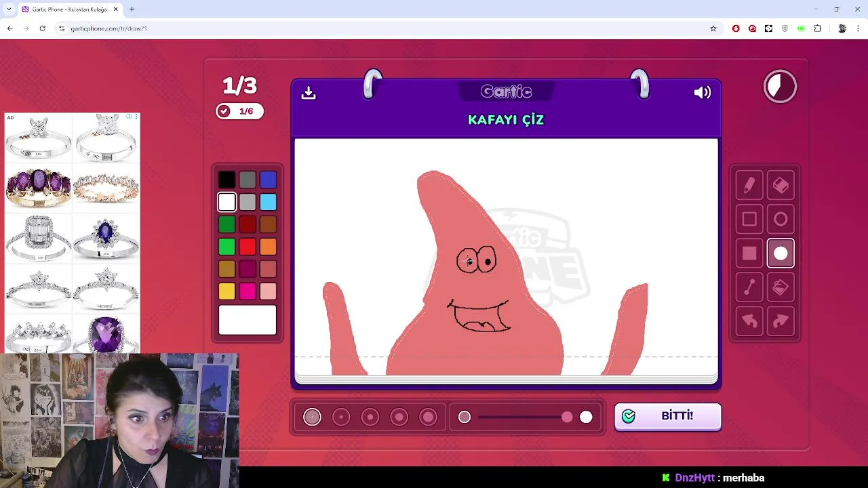Open the browser extensions puzzle menu
The width and height of the screenshot is (868, 488).
(817, 28)
